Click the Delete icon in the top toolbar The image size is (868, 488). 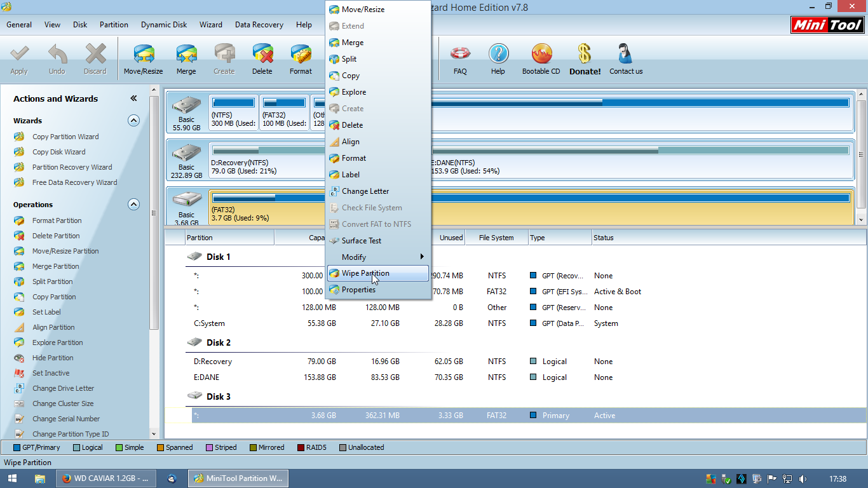click(x=262, y=59)
